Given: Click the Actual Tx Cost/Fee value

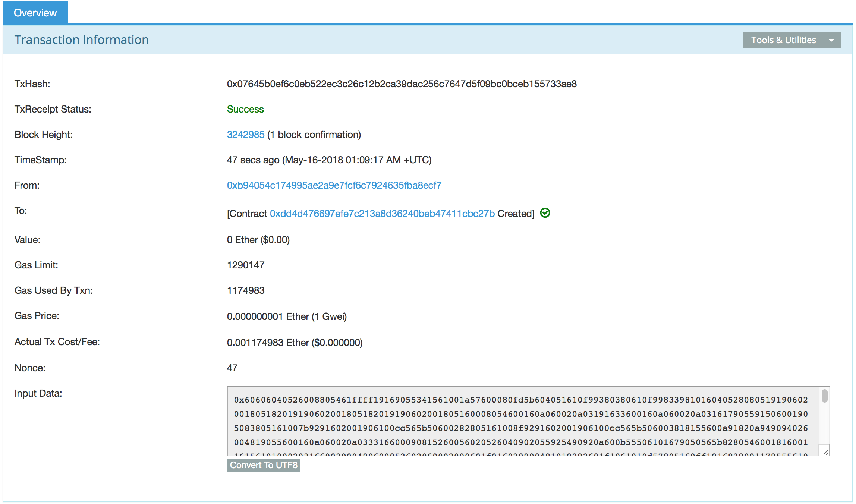Looking at the screenshot, I should pyautogui.click(x=295, y=343).
